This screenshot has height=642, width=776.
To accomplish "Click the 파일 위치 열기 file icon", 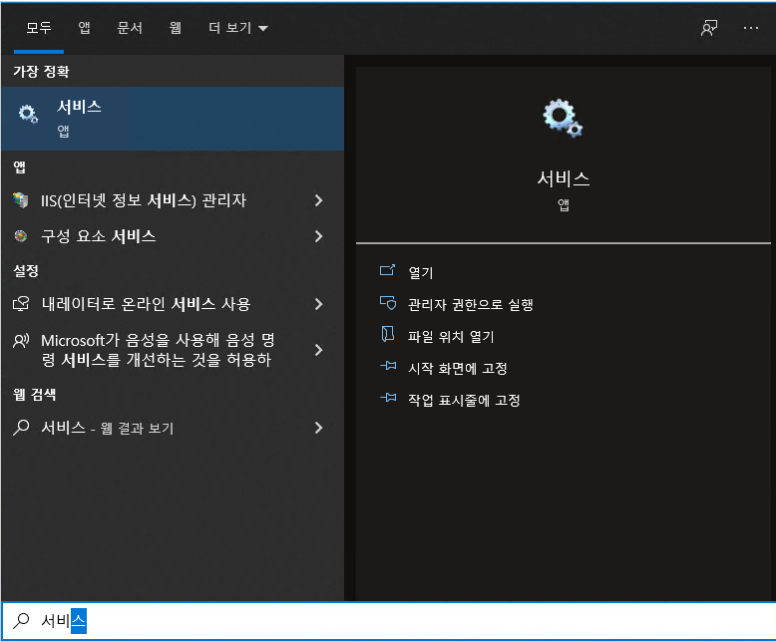I will pyautogui.click(x=388, y=334).
